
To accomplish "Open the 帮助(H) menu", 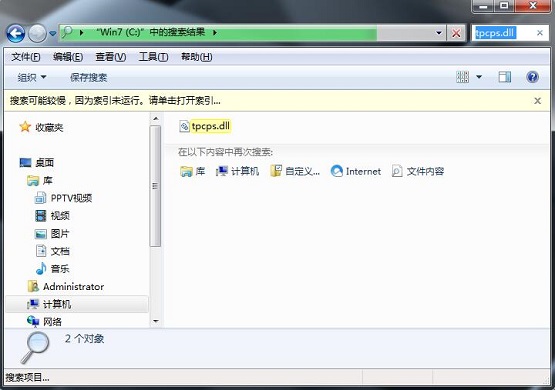I will 196,57.
